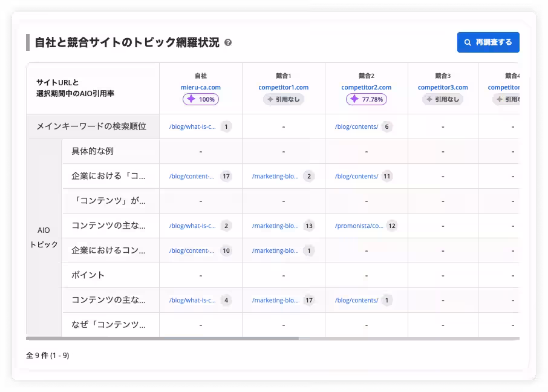
Task: Click the citation count badge 11 next to /blog/contents/
Action: (x=387, y=176)
